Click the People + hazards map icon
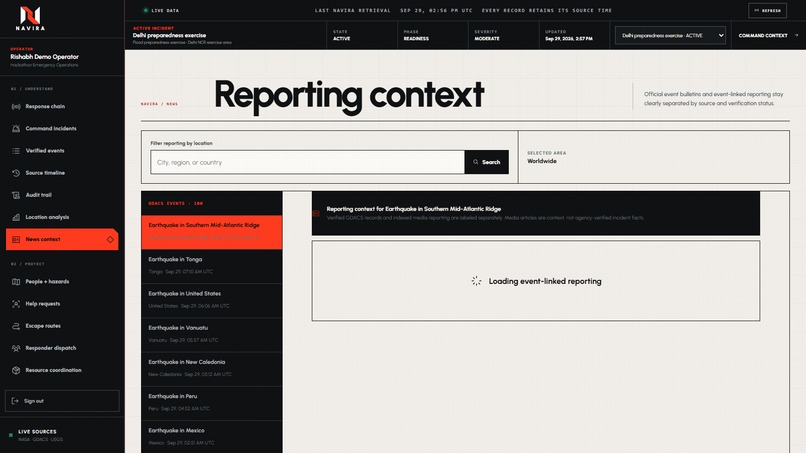This screenshot has width=806, height=453. pos(16,281)
